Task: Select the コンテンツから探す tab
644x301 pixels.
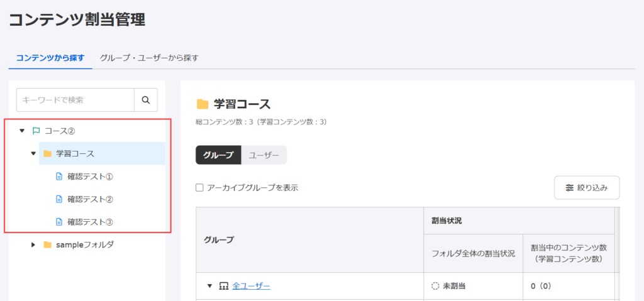Action: click(50, 58)
